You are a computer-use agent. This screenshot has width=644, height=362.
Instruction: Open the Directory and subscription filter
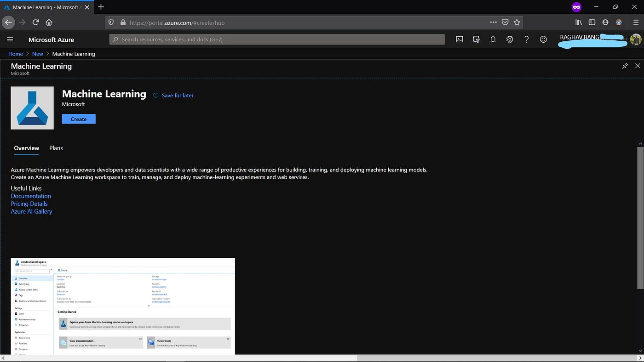click(x=476, y=40)
